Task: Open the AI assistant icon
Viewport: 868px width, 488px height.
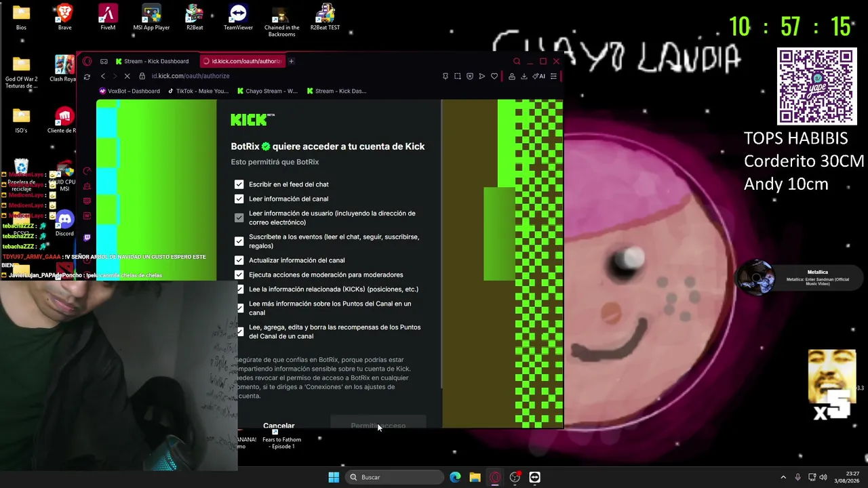Action: click(x=539, y=77)
